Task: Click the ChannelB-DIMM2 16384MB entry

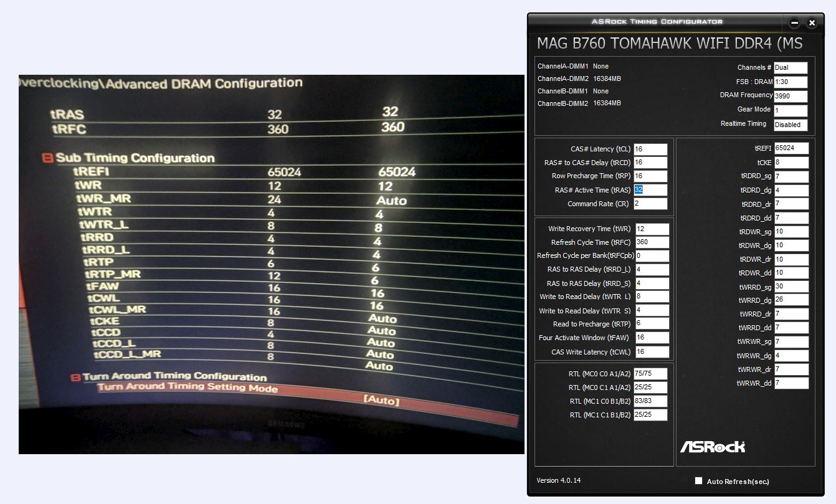Action: pos(579,103)
